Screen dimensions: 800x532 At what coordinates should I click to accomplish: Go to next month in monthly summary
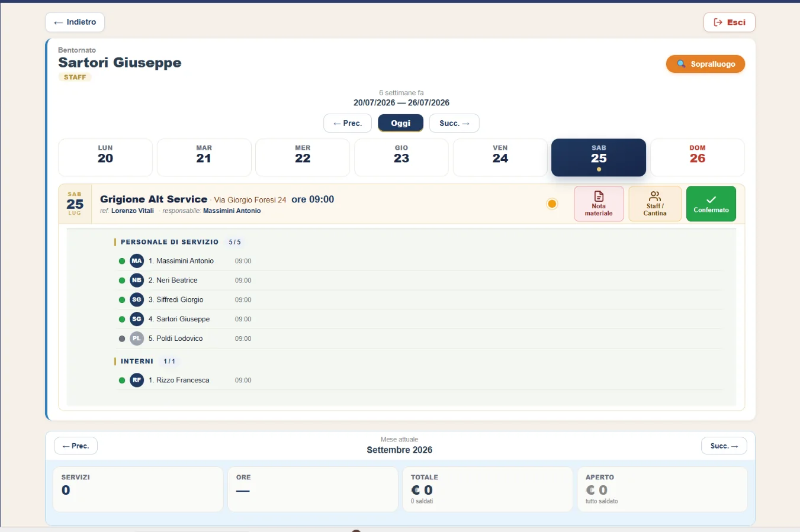724,446
